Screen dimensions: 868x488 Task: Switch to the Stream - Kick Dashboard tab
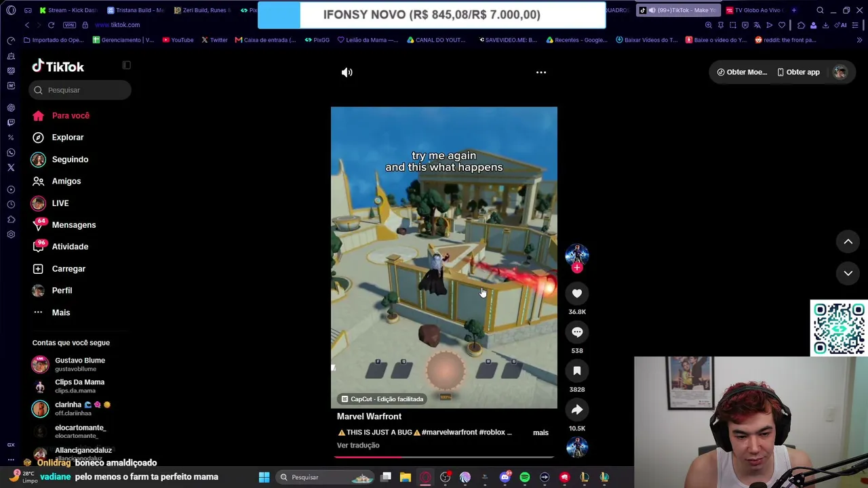pyautogui.click(x=68, y=10)
